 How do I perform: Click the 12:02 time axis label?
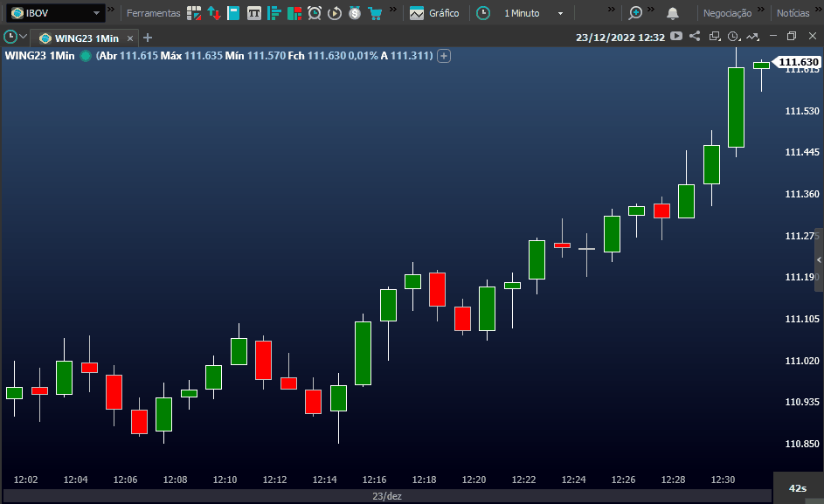[25, 480]
